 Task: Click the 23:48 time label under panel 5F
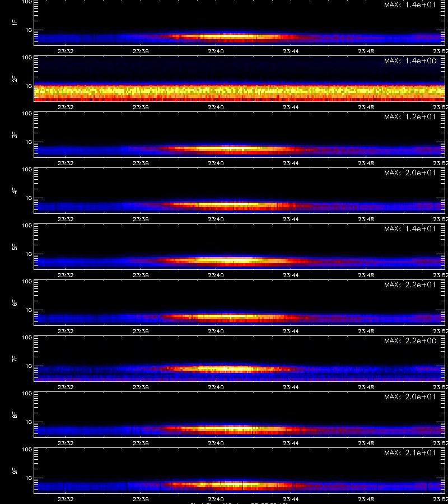(x=366, y=275)
